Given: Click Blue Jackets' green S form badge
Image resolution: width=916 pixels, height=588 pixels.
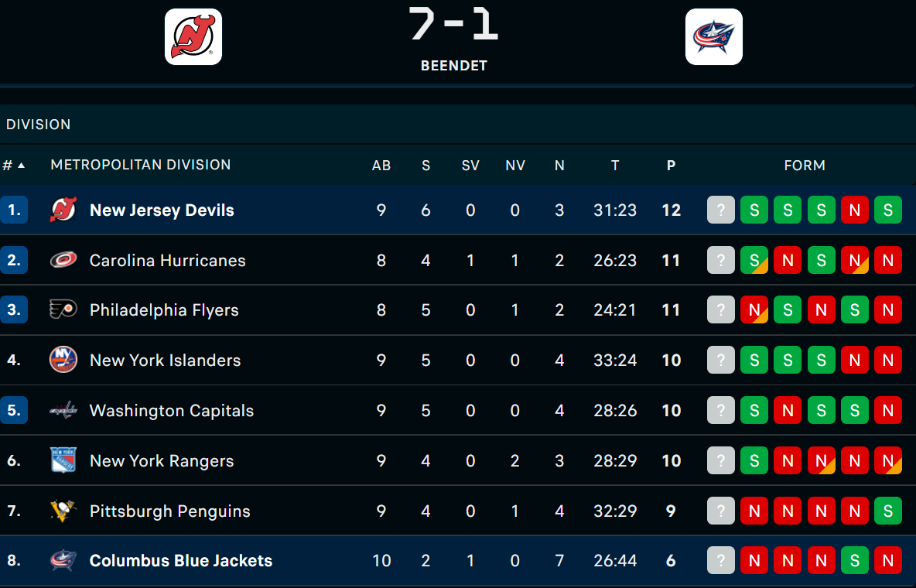Looking at the screenshot, I should pos(855,561).
